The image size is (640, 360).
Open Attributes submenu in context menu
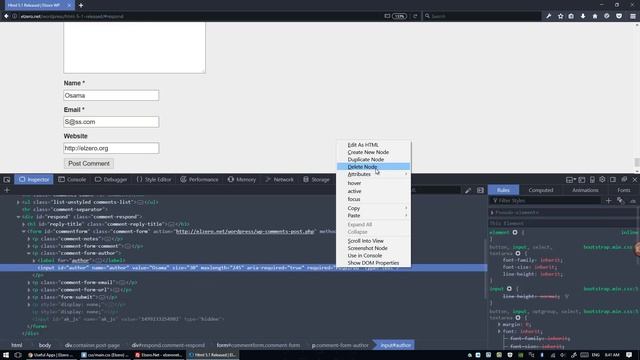pos(373,174)
